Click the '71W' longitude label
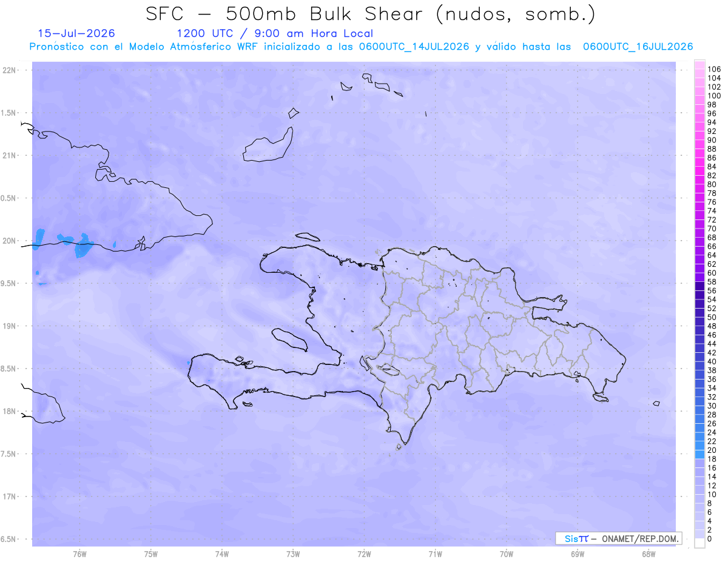The image size is (728, 562). click(x=435, y=554)
